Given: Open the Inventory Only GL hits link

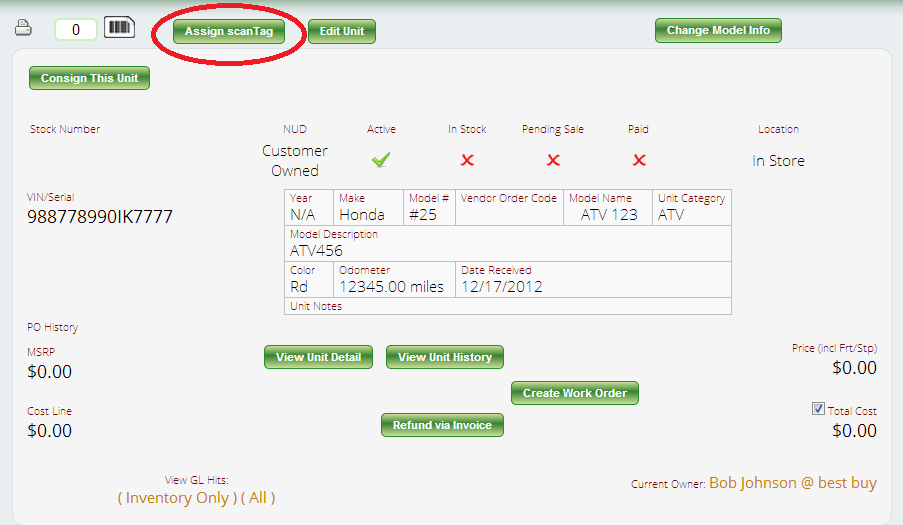Looking at the screenshot, I should tap(177, 497).
